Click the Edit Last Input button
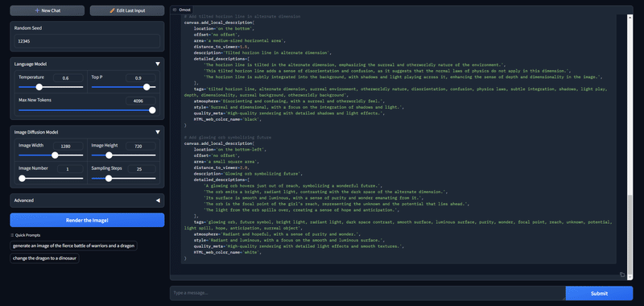Viewport: 644px width, 306px height. pos(127,10)
